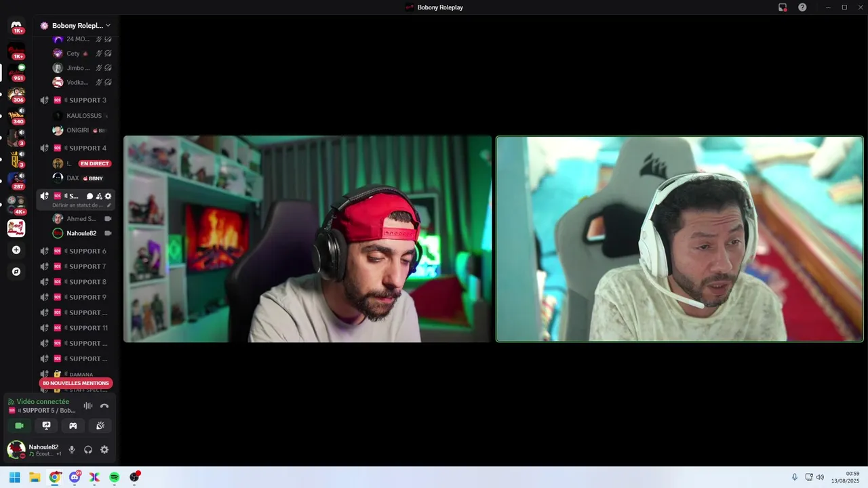Image resolution: width=868 pixels, height=488 pixels.
Task: Open taskbar clock showing 00:59
Action: click(x=846, y=477)
